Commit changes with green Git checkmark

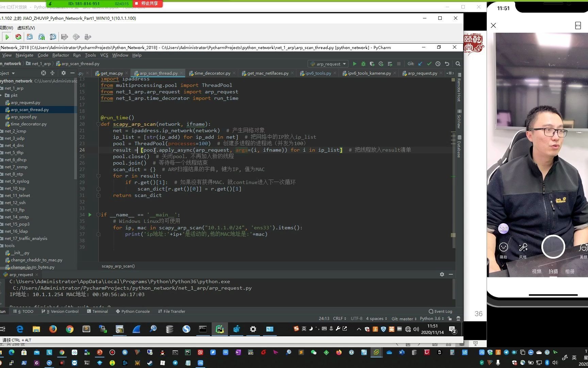(x=429, y=64)
